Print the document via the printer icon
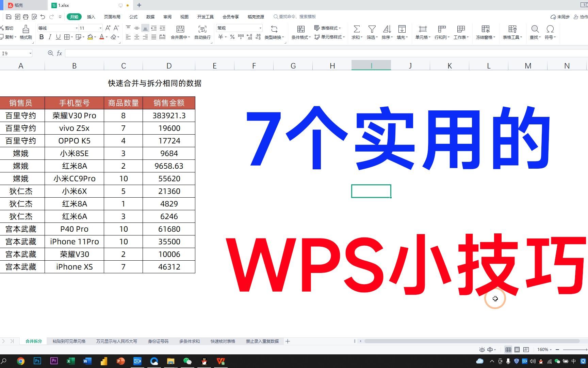 tap(26, 17)
